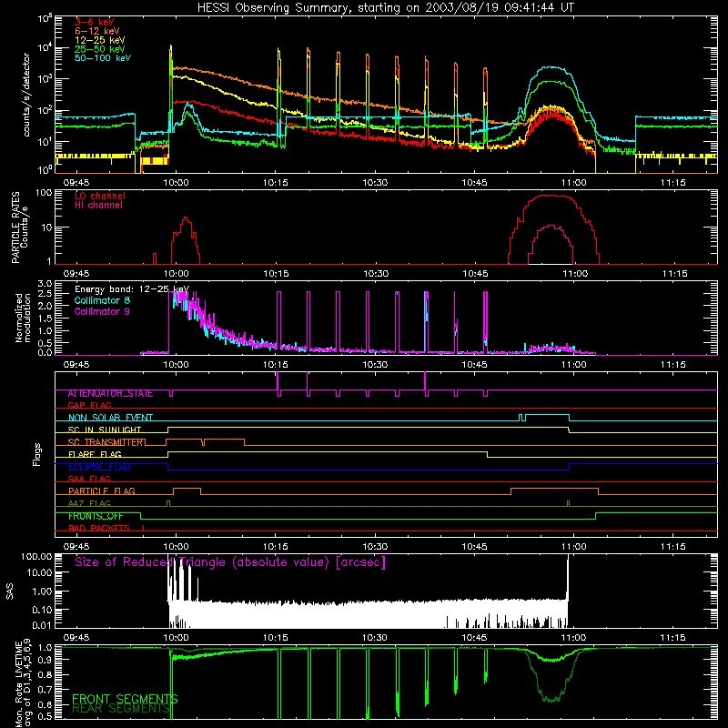The width and height of the screenshot is (728, 728).
Task: Click the PARTICLE_FLAG label
Action: (x=102, y=491)
